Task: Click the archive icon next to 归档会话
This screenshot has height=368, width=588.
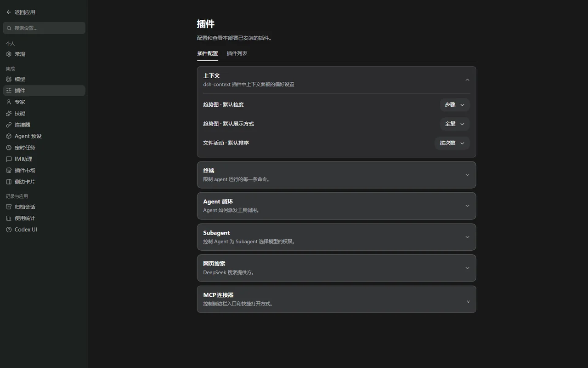Action: [9, 207]
